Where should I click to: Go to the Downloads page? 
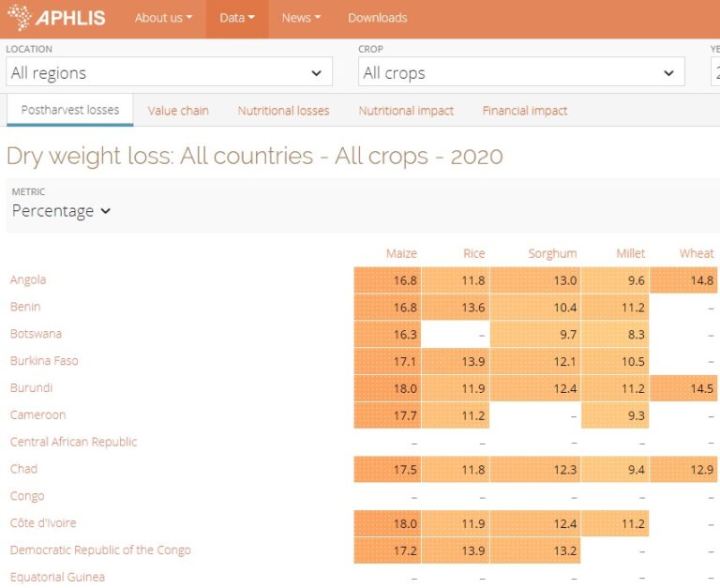pyautogui.click(x=377, y=18)
